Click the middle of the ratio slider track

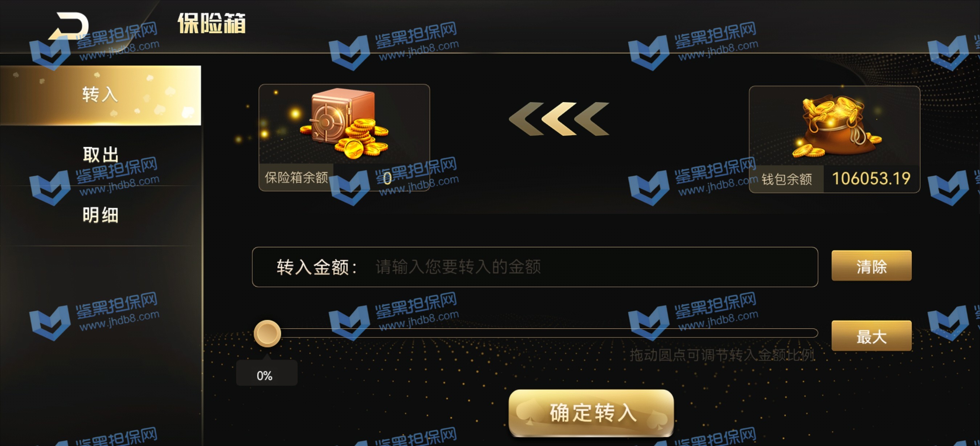pyautogui.click(x=536, y=333)
